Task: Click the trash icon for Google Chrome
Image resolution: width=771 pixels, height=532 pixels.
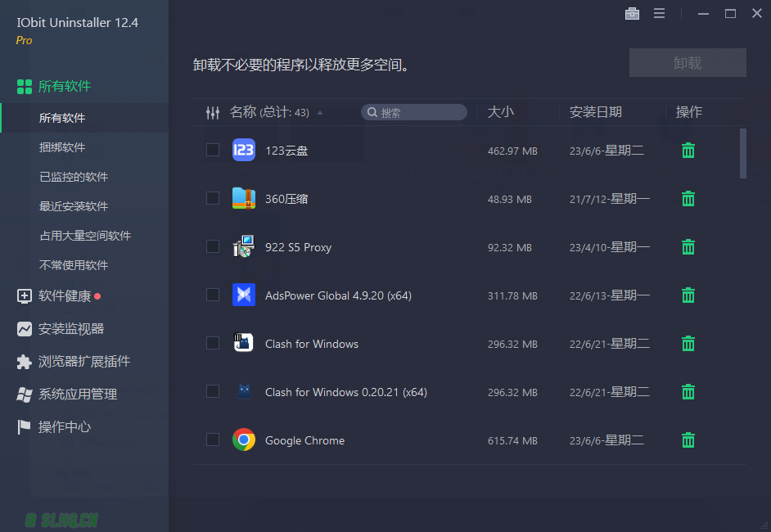Action: pos(688,440)
